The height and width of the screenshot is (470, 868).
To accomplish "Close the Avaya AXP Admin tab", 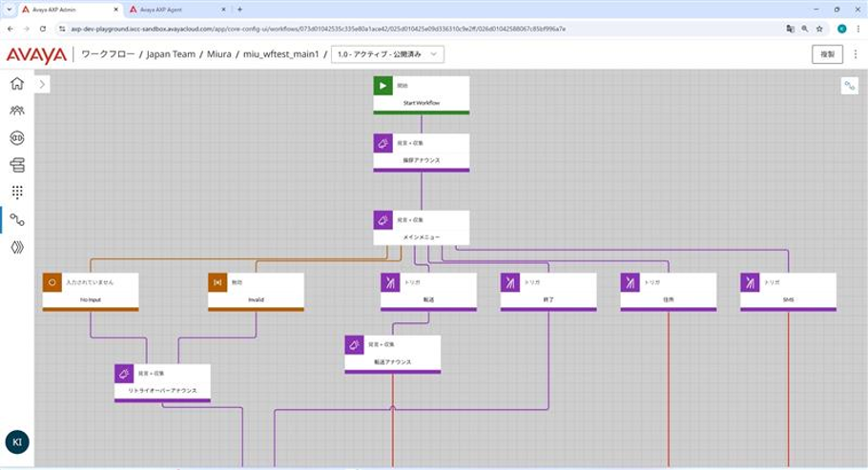I will coord(115,10).
